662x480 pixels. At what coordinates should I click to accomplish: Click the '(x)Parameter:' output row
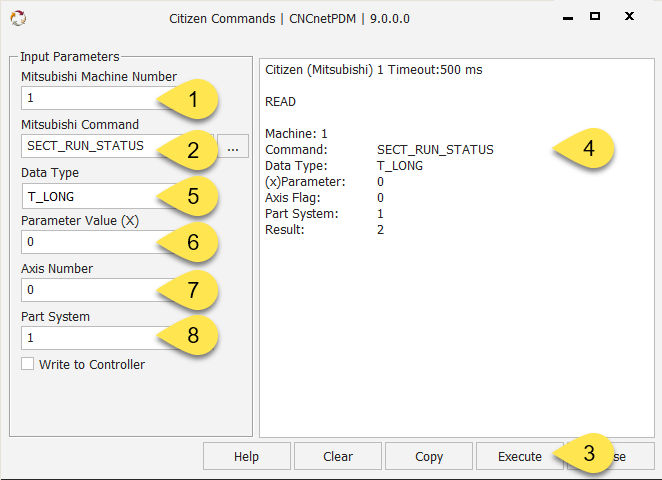324,182
